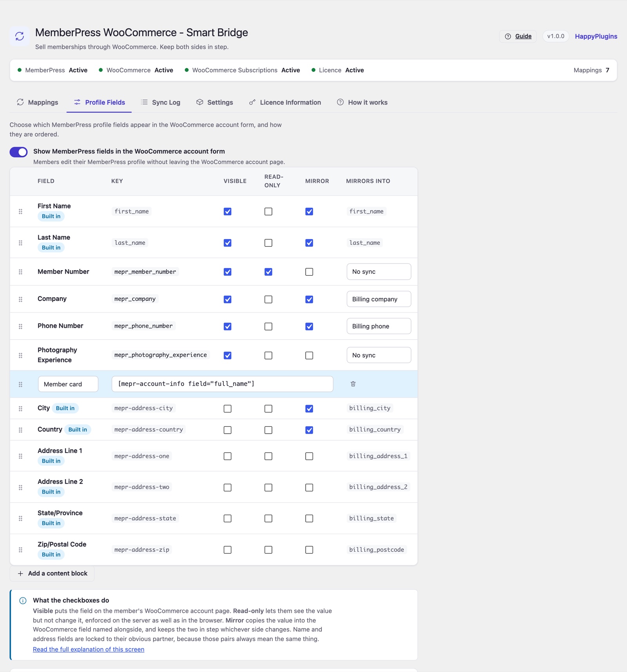This screenshot has width=627, height=672.
Task: Open the Billing phone dropdown
Action: (379, 326)
